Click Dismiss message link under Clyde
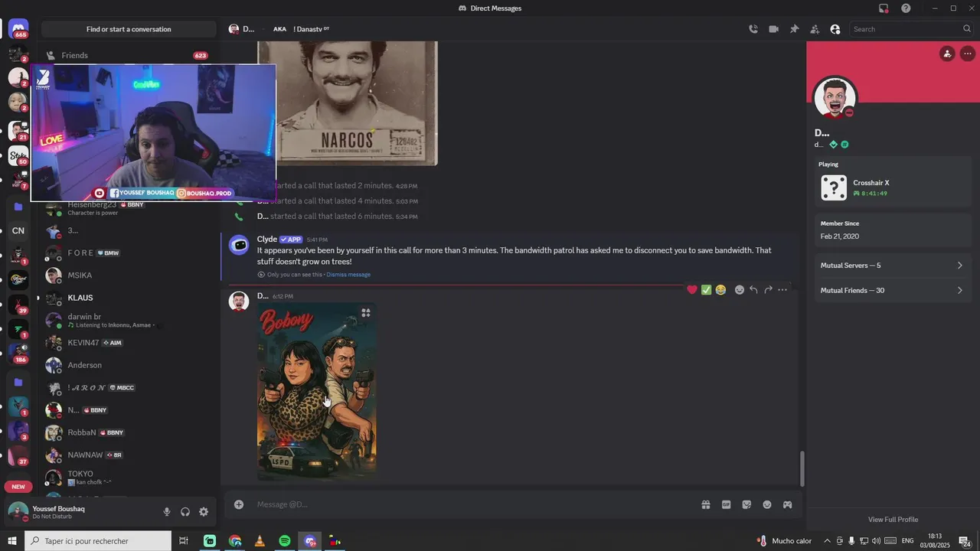The image size is (980, 551). coord(348,275)
